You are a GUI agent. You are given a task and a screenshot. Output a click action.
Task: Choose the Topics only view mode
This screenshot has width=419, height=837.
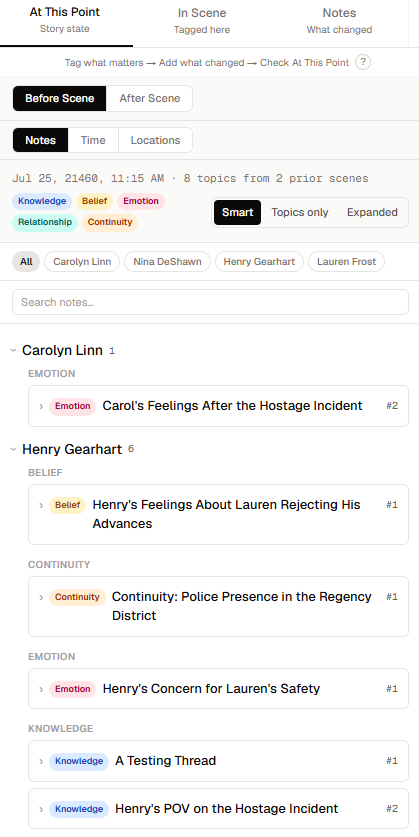tap(299, 212)
